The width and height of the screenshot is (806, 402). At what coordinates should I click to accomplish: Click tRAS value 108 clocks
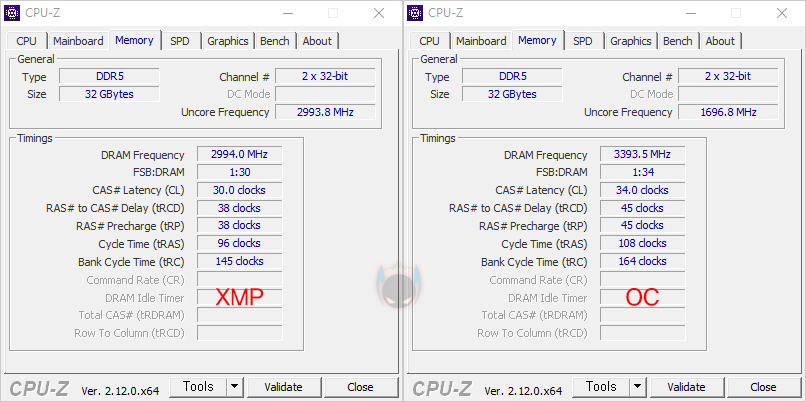[643, 244]
